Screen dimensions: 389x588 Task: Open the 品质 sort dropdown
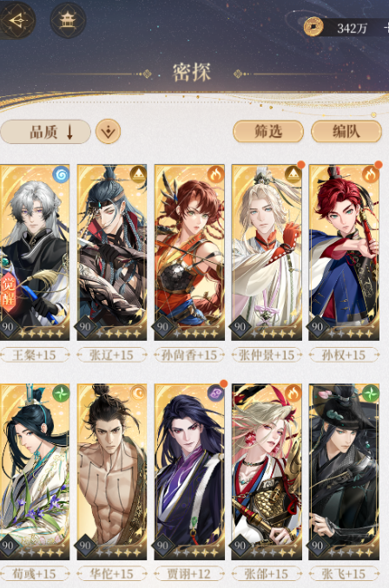pyautogui.click(x=45, y=132)
